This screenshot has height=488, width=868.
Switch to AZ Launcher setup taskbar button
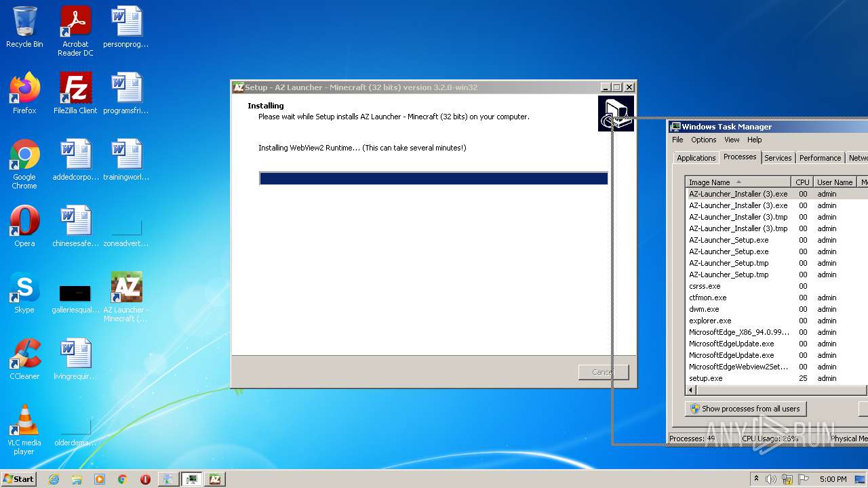tap(215, 479)
